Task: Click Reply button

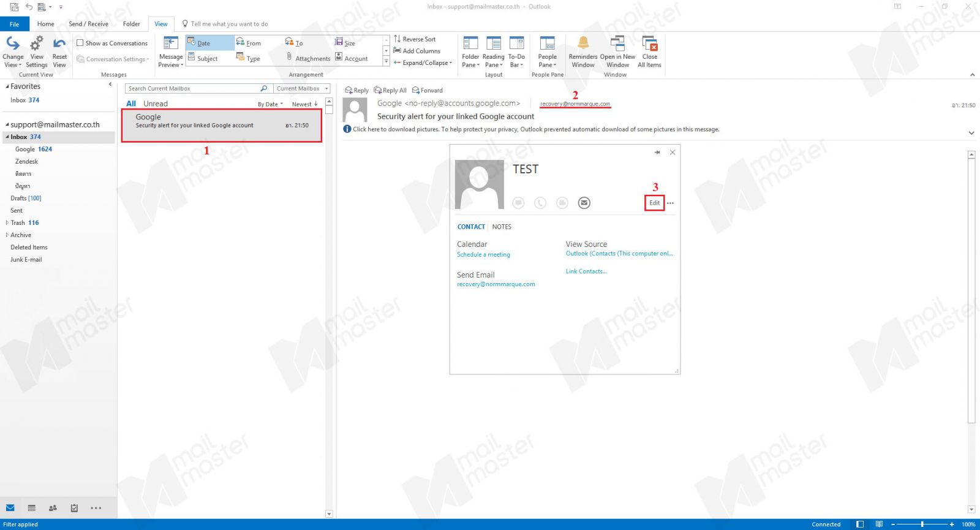Action: coord(357,90)
